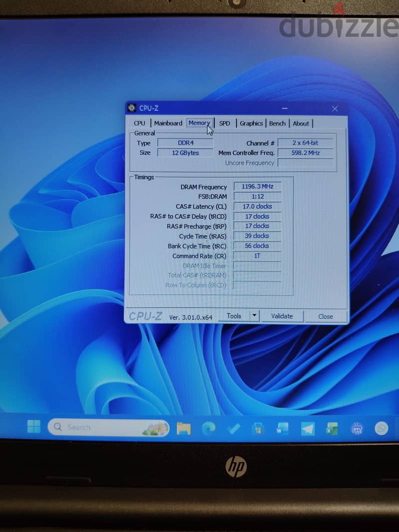This screenshot has height=532, width=399.
Task: Click the 56 clocks tRC value
Action: (x=257, y=246)
